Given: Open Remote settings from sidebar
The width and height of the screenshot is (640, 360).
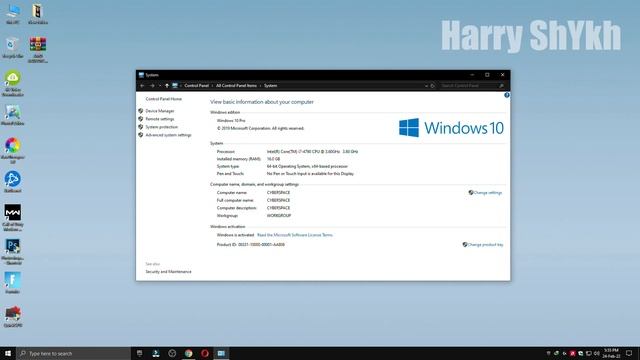Looking at the screenshot, I should (x=160, y=119).
